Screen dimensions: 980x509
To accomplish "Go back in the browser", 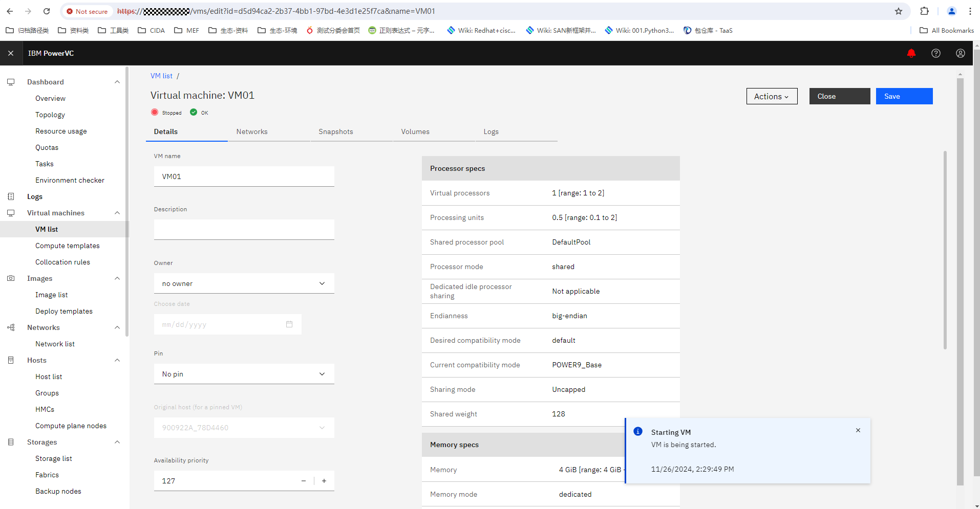I will point(10,11).
